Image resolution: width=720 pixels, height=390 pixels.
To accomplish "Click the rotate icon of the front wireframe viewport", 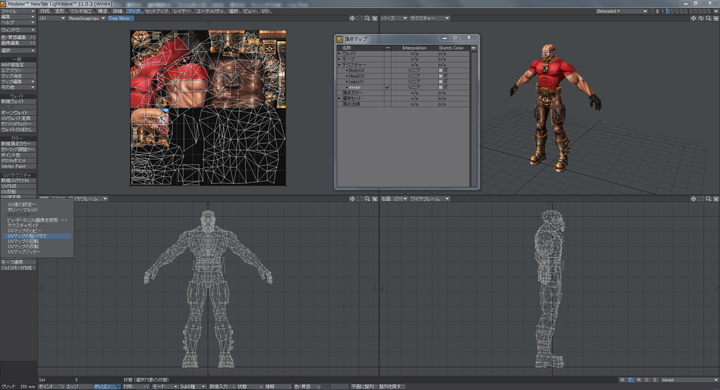I will click(x=360, y=199).
